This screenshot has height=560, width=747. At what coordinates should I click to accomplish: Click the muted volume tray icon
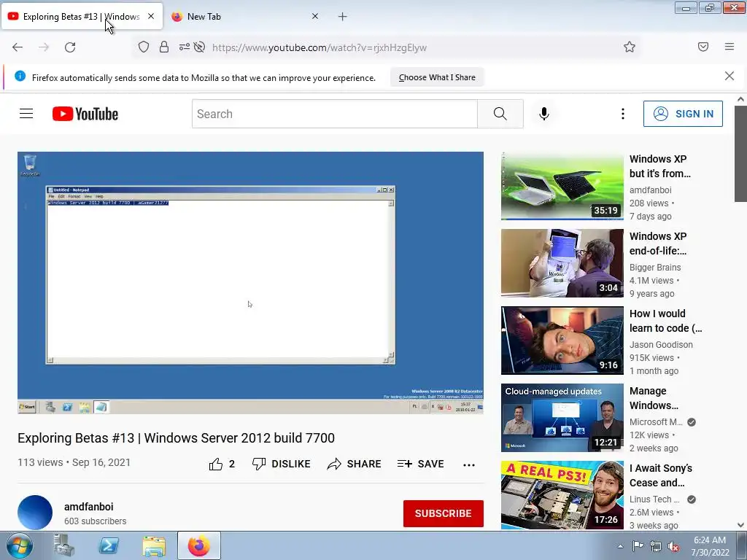(x=673, y=546)
